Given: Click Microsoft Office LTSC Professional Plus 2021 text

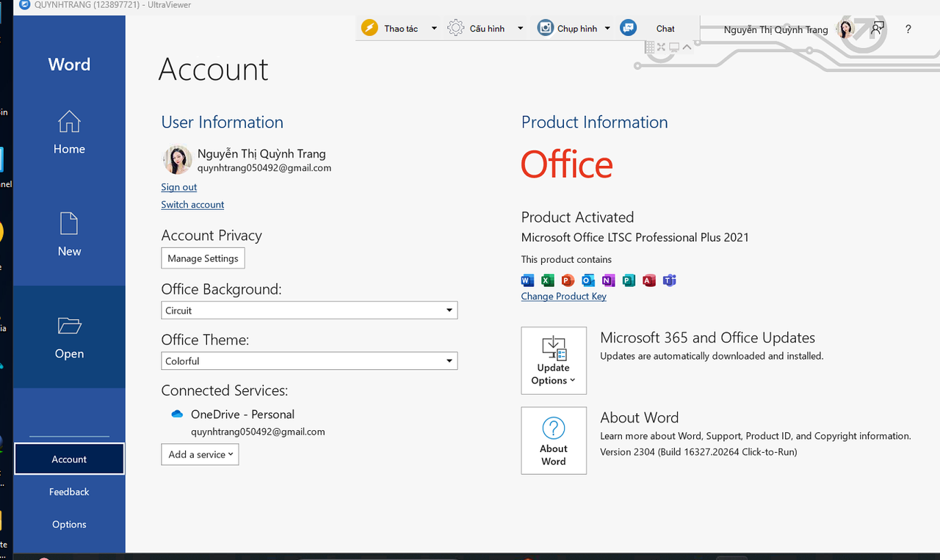Looking at the screenshot, I should point(635,238).
